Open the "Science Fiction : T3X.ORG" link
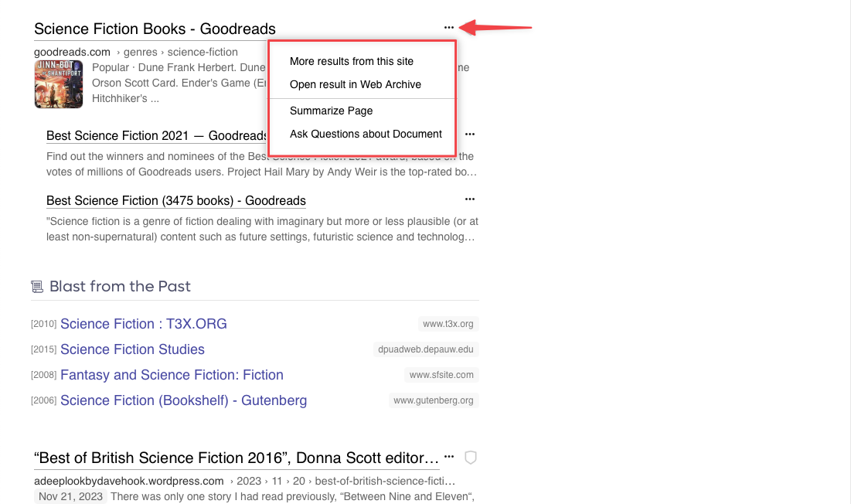This screenshot has height=504, width=851. click(143, 323)
